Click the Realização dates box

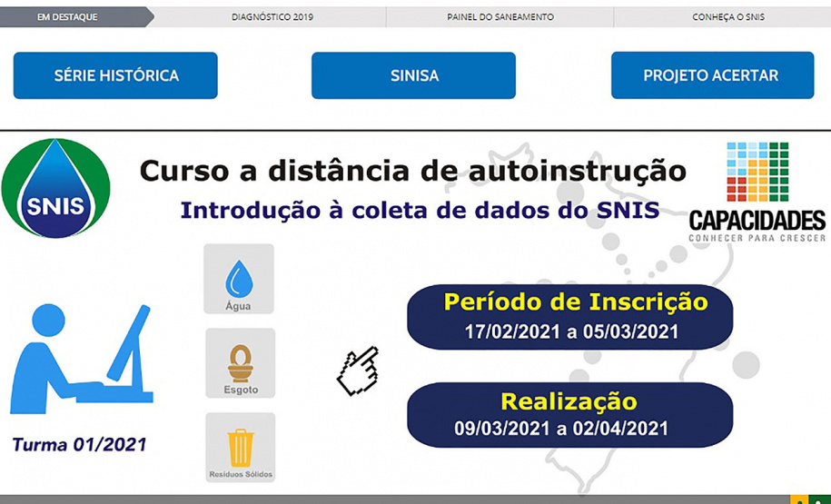pos(569,415)
